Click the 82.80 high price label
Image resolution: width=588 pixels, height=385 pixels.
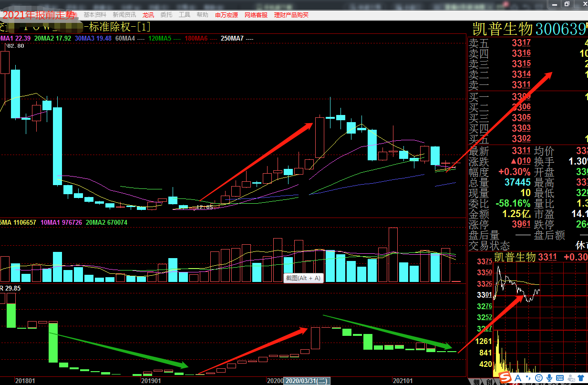point(15,46)
